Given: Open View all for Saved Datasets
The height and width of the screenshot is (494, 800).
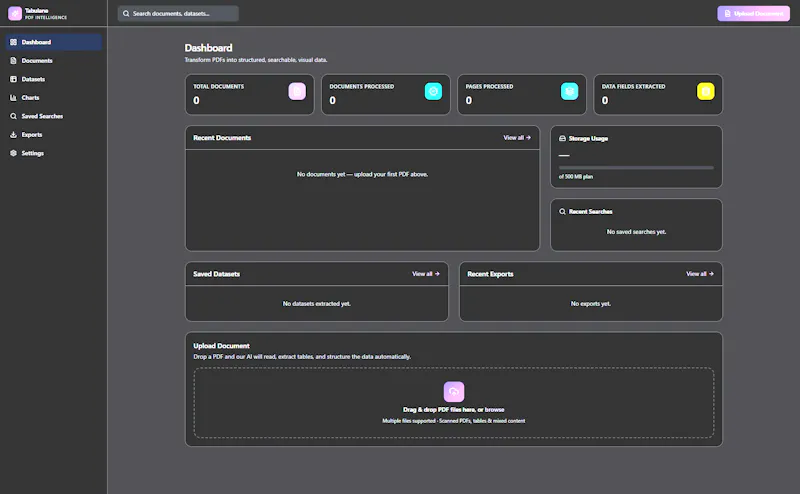Looking at the screenshot, I should [x=426, y=274].
